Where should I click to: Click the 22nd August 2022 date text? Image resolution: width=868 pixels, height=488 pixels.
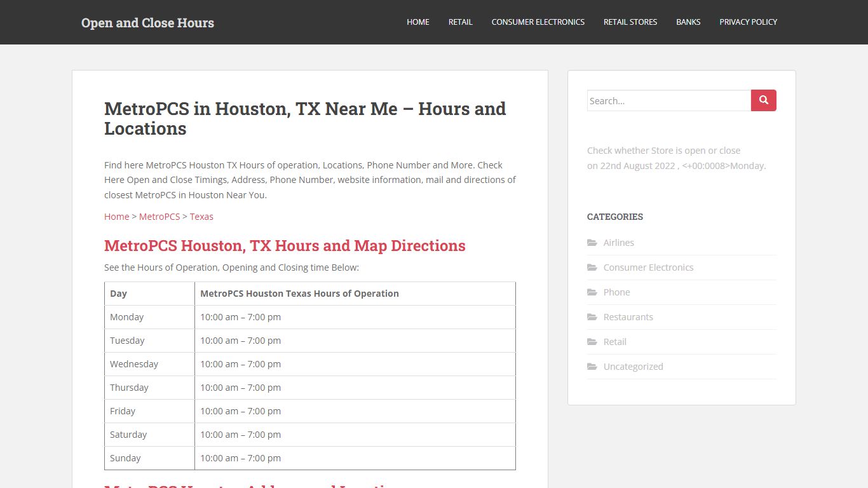tap(637, 166)
